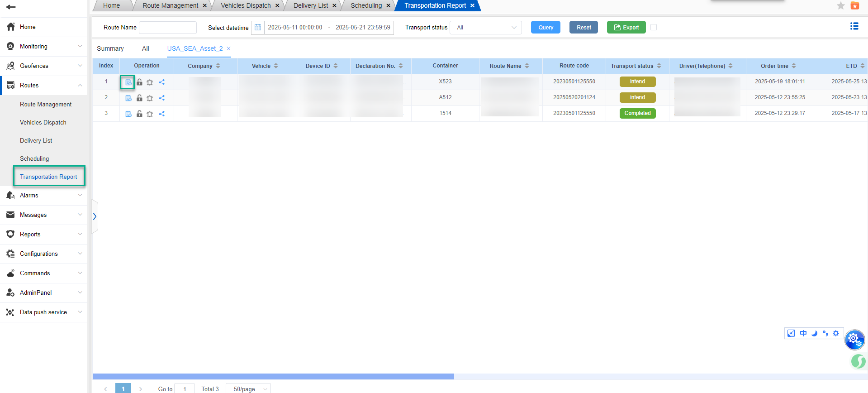Image resolution: width=868 pixels, height=393 pixels.
Task: Open the 50/page page size dropdown
Action: point(248,388)
